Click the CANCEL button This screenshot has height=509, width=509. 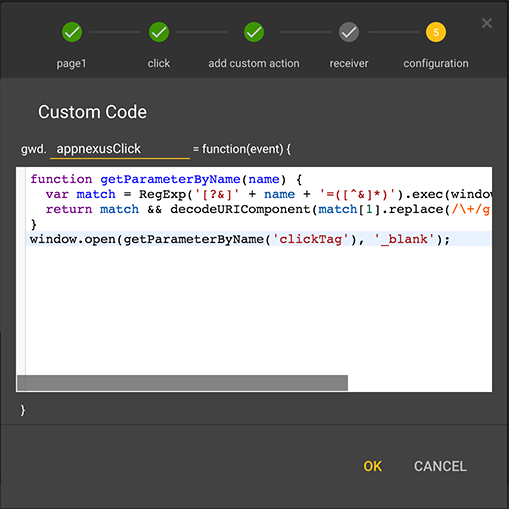point(440,466)
